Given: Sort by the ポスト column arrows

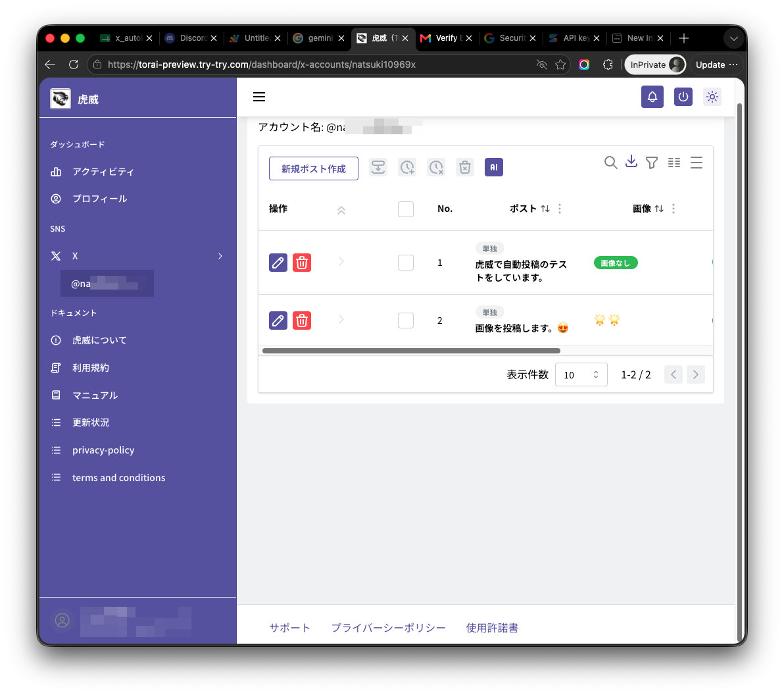Looking at the screenshot, I should [545, 209].
